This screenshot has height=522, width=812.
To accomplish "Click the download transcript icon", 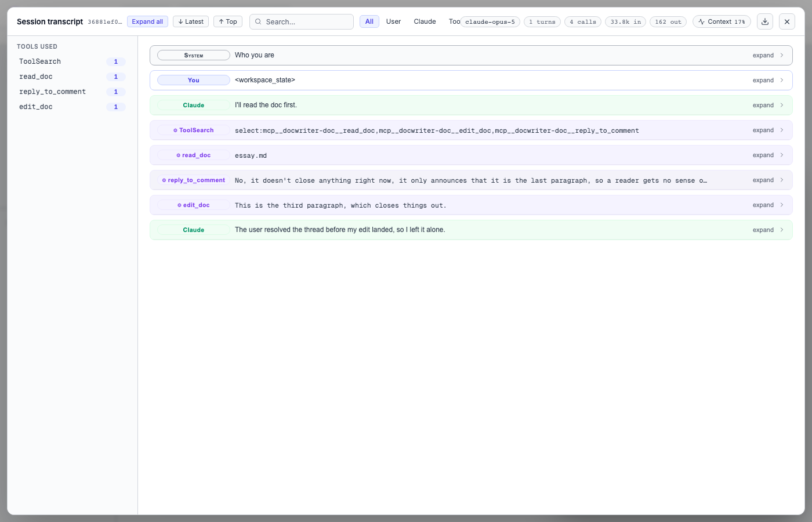I will point(765,21).
